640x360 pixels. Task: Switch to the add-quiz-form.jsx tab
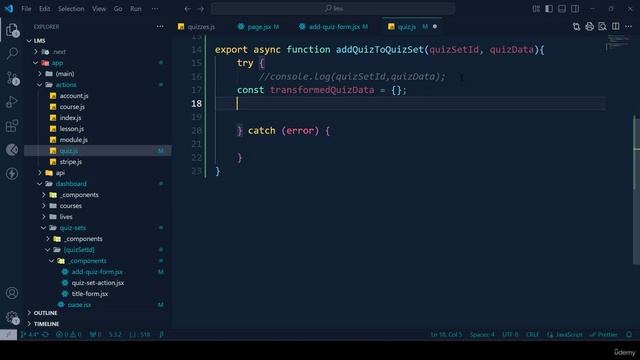pyautogui.click(x=333, y=27)
